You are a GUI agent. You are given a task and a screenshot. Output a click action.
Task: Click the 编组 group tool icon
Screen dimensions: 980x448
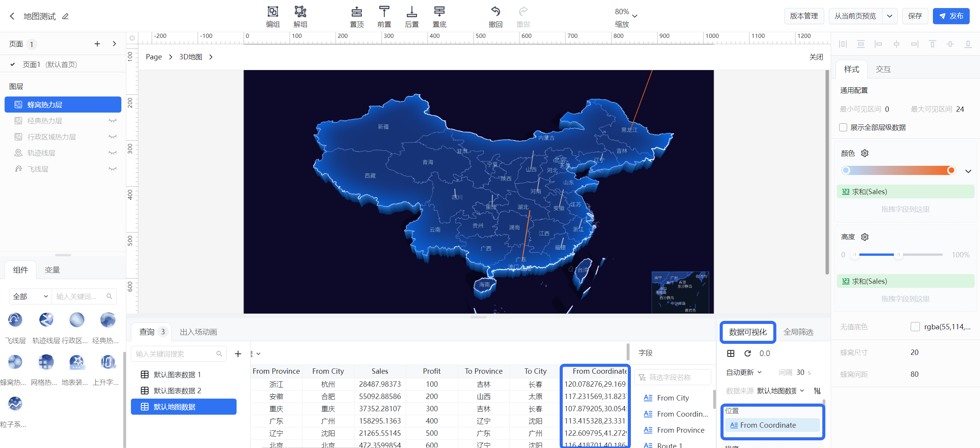(273, 11)
